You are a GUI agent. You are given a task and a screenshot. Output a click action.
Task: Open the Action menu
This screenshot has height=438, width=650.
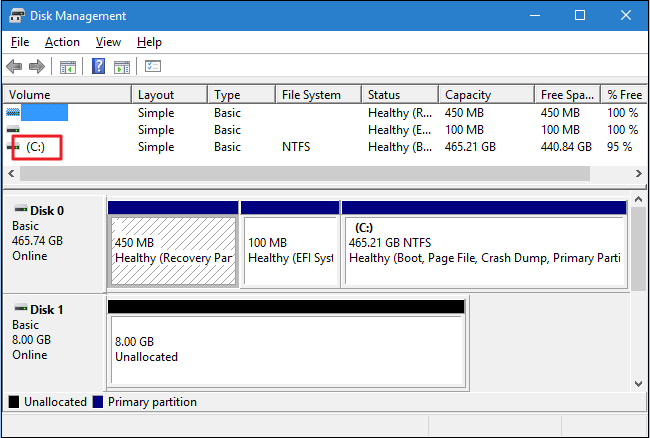(62, 42)
